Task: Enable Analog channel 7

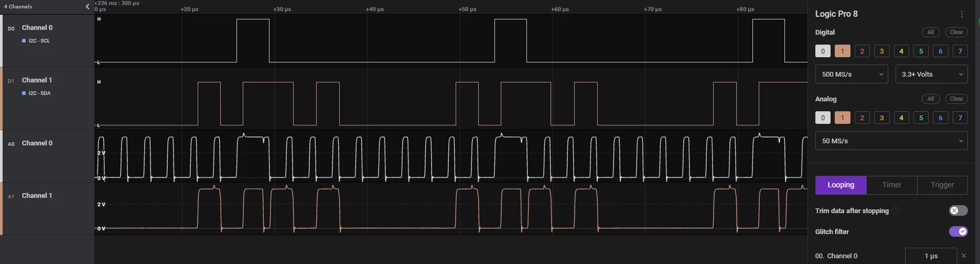Action: (960, 118)
